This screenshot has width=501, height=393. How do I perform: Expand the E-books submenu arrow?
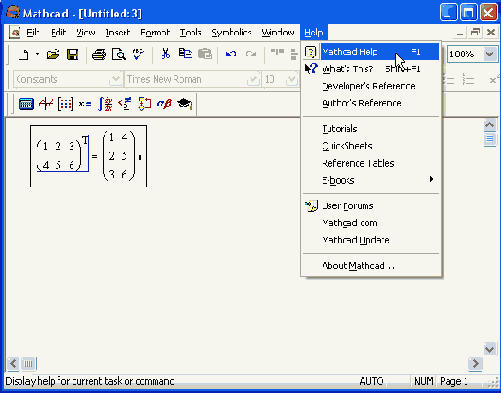431,179
